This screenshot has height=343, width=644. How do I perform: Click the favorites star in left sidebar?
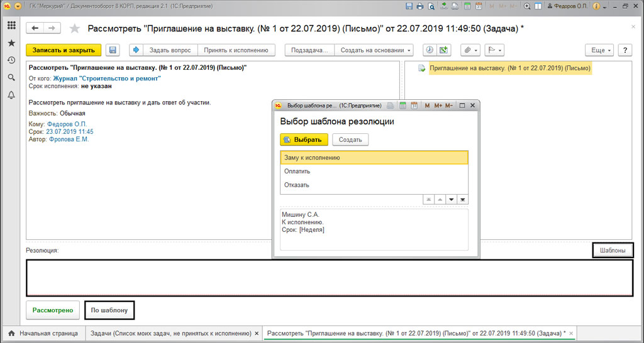[11, 43]
